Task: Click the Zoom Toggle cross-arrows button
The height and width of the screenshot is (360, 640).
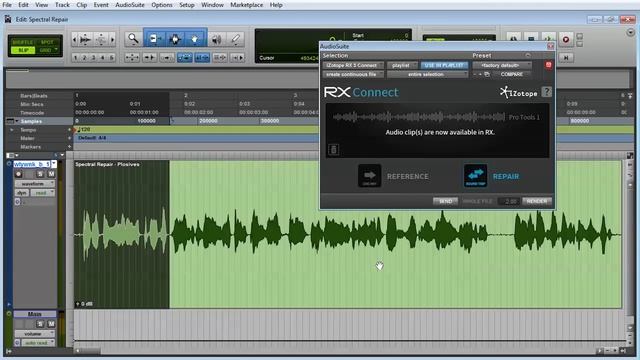Action: pyautogui.click(x=132, y=58)
